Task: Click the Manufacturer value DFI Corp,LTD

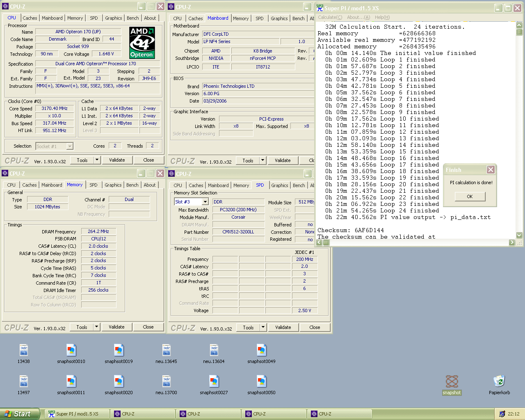Action: point(258,34)
